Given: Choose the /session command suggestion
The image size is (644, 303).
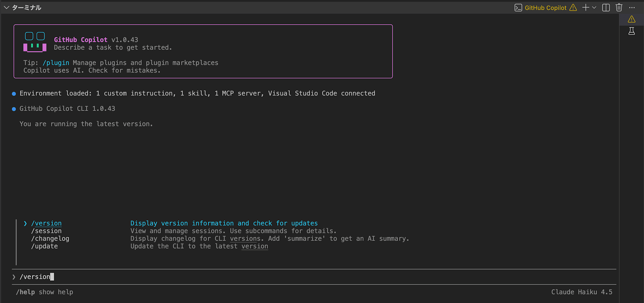Looking at the screenshot, I should [x=46, y=231].
